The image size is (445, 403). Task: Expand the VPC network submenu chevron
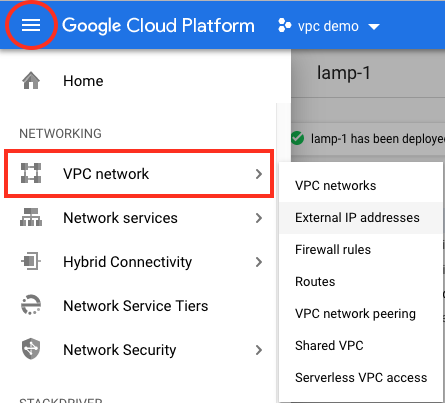tap(259, 174)
